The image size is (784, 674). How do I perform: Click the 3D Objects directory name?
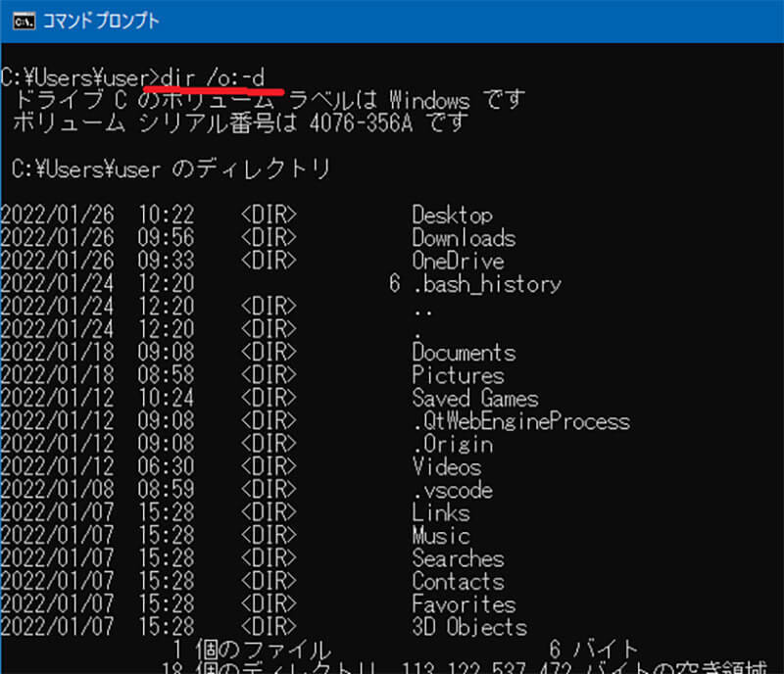[x=468, y=628]
